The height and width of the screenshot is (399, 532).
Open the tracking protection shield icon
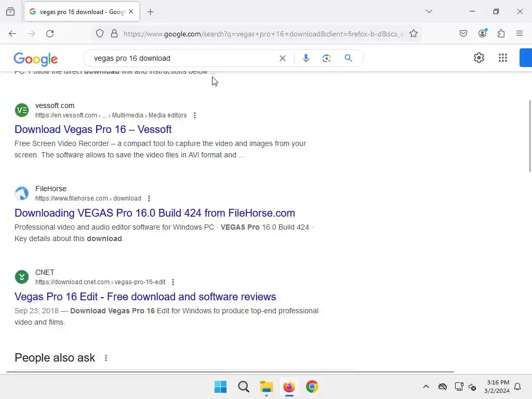(x=100, y=34)
